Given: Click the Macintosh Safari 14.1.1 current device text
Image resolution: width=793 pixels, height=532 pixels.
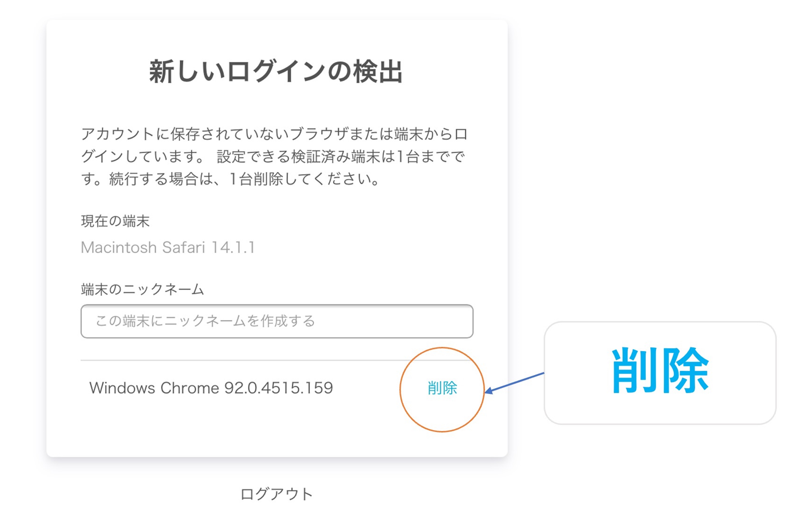Looking at the screenshot, I should pos(168,247).
